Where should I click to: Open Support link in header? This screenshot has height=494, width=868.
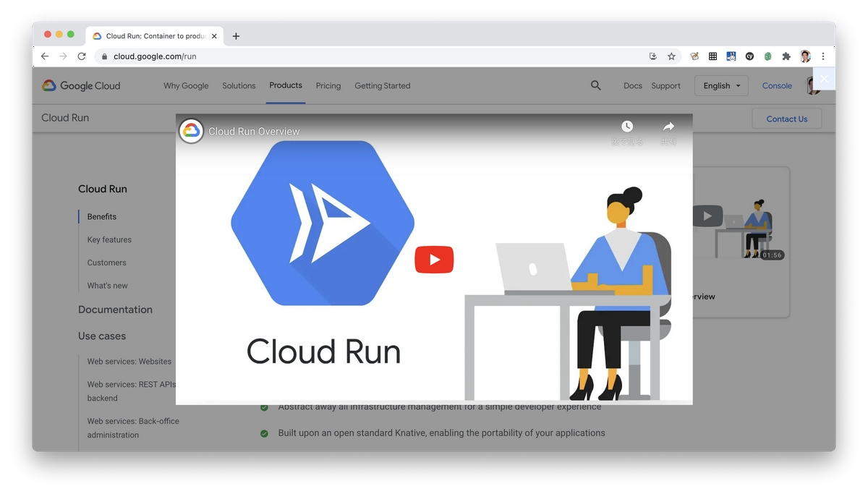point(665,85)
